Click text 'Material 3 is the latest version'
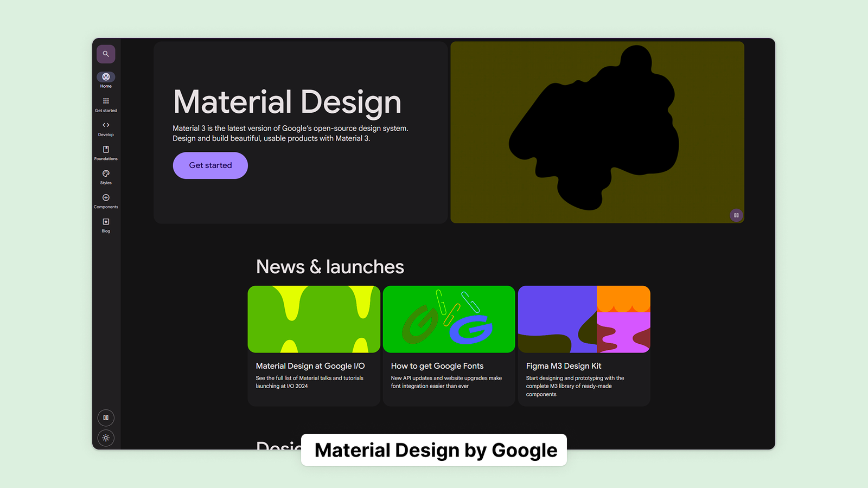The image size is (868, 488). pyautogui.click(x=227, y=129)
